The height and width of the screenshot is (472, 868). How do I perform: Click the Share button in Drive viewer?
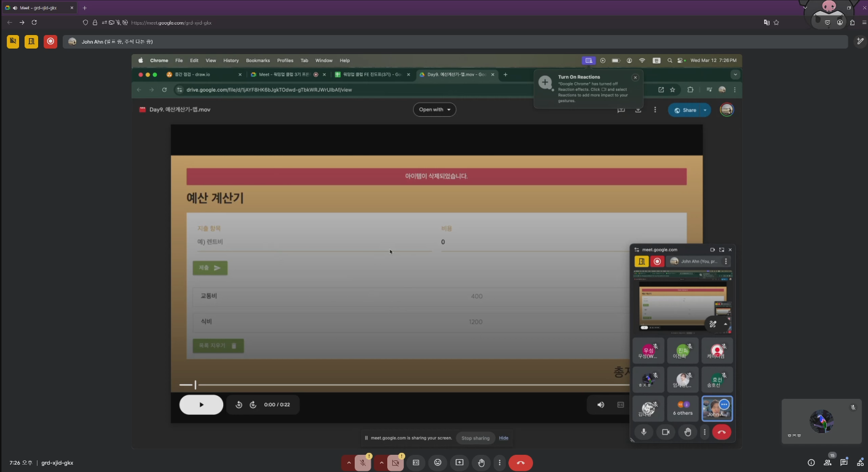(684, 110)
